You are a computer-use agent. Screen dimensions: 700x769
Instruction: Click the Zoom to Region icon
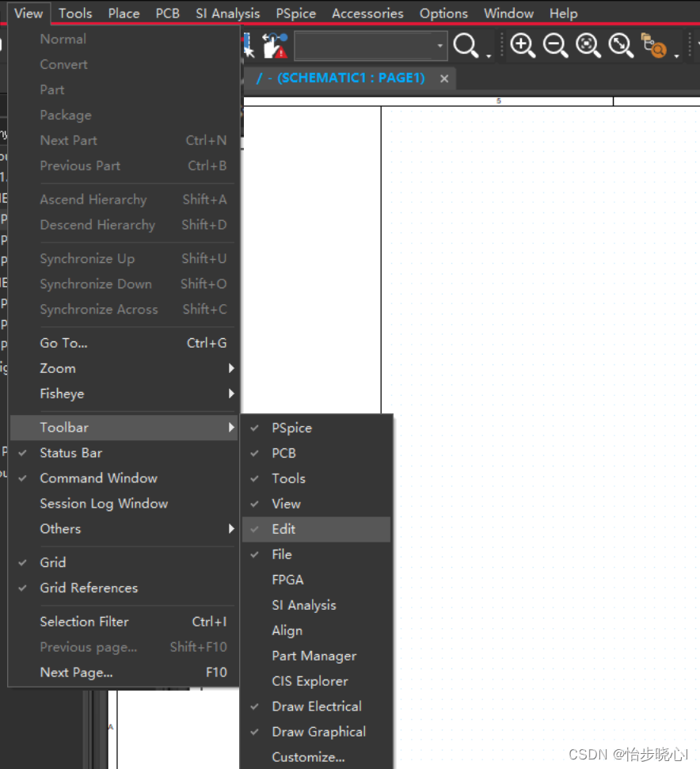pyautogui.click(x=588, y=46)
